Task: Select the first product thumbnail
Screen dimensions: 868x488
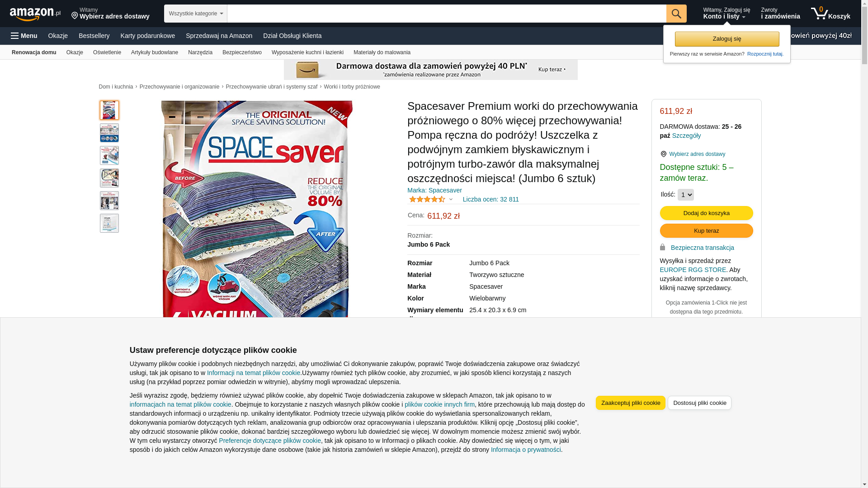Action: 109,110
